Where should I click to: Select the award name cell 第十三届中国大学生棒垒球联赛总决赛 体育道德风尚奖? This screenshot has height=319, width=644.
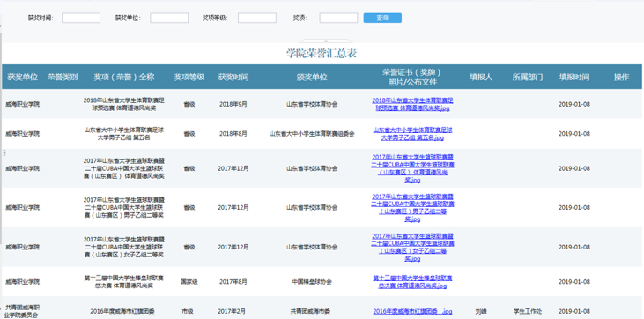point(123,282)
